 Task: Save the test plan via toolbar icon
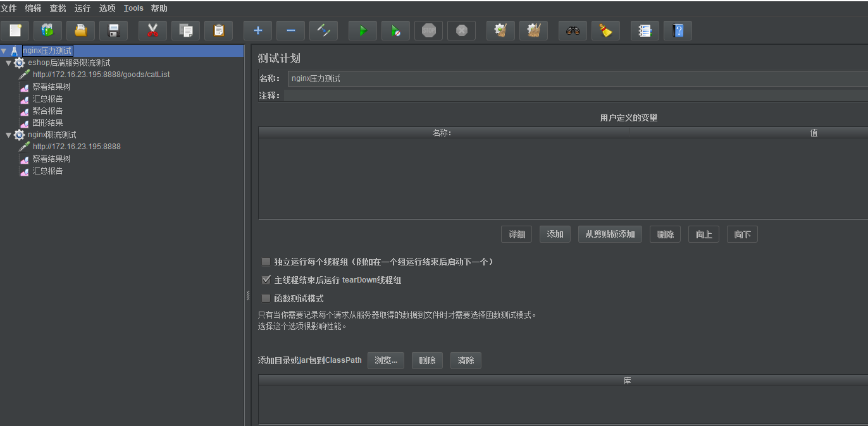pyautogui.click(x=113, y=30)
